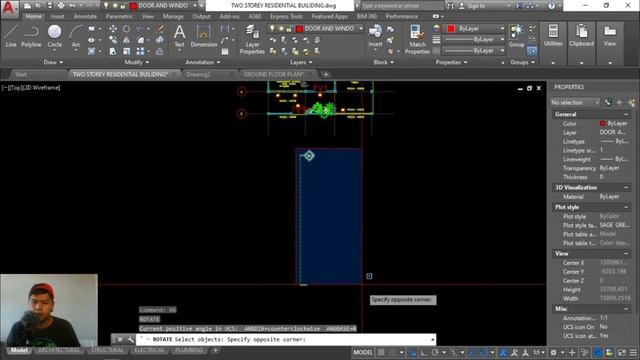The width and height of the screenshot is (640, 360).
Task: Open the Parametric ribbon tab
Action: click(119, 16)
